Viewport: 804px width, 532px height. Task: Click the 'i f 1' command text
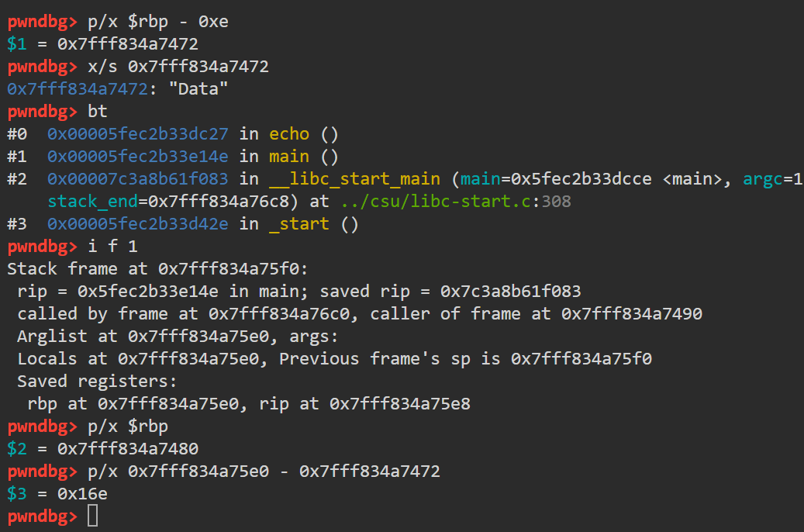click(112, 247)
